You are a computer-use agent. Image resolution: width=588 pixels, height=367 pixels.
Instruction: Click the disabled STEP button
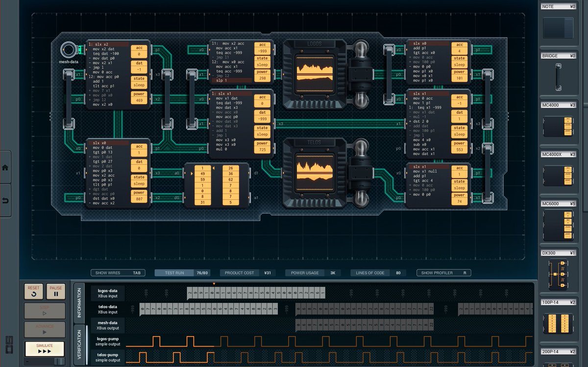(x=45, y=311)
